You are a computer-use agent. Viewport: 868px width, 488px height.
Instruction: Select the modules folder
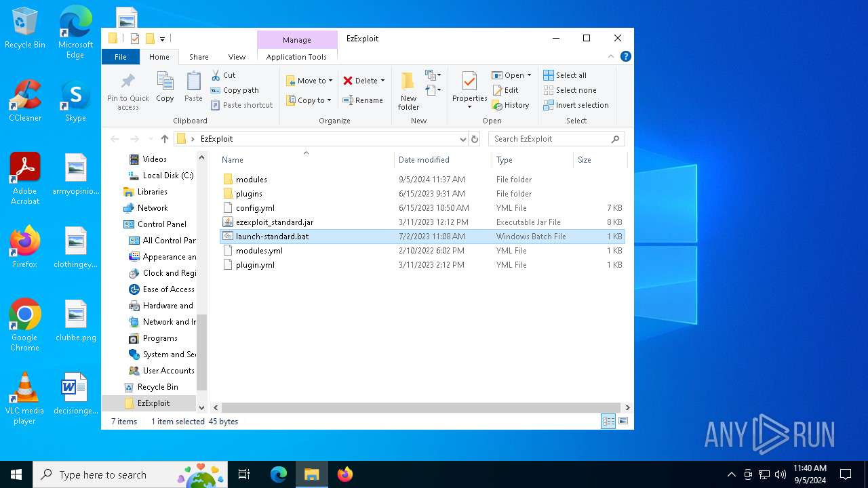(422, 180)
